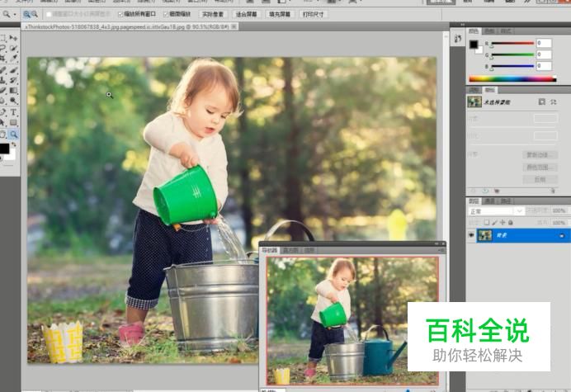The width and height of the screenshot is (571, 392).
Task: Select the Eyedropper tool
Action: pos(13,59)
